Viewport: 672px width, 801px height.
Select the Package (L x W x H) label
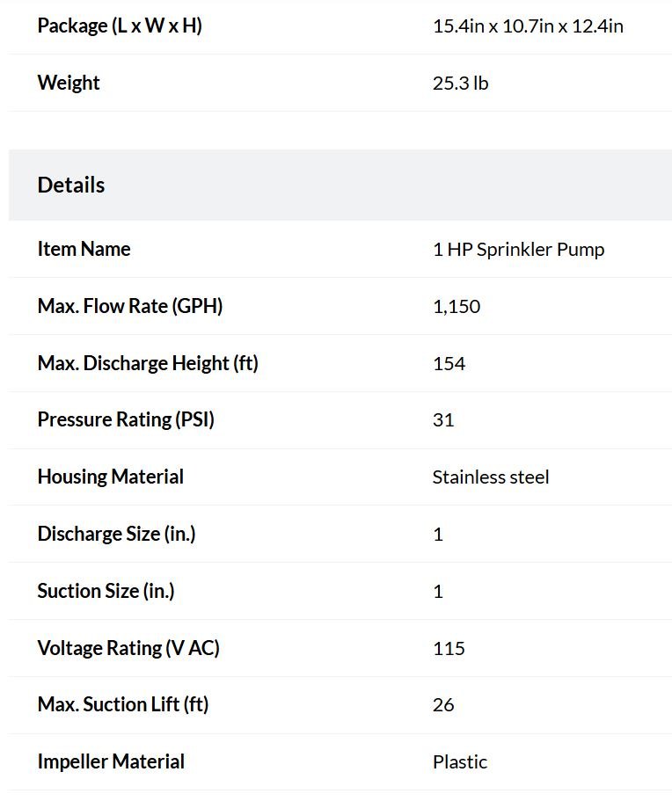pyautogui.click(x=120, y=25)
